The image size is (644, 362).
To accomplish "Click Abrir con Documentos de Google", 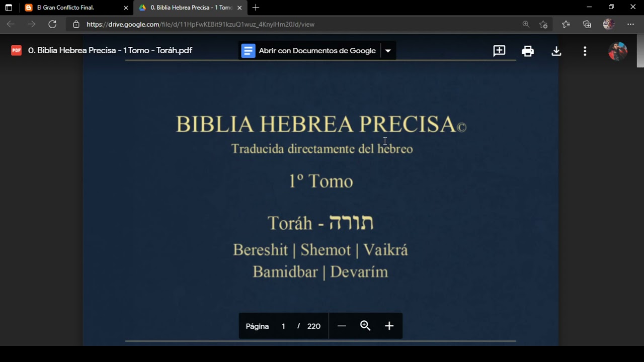I will (317, 51).
